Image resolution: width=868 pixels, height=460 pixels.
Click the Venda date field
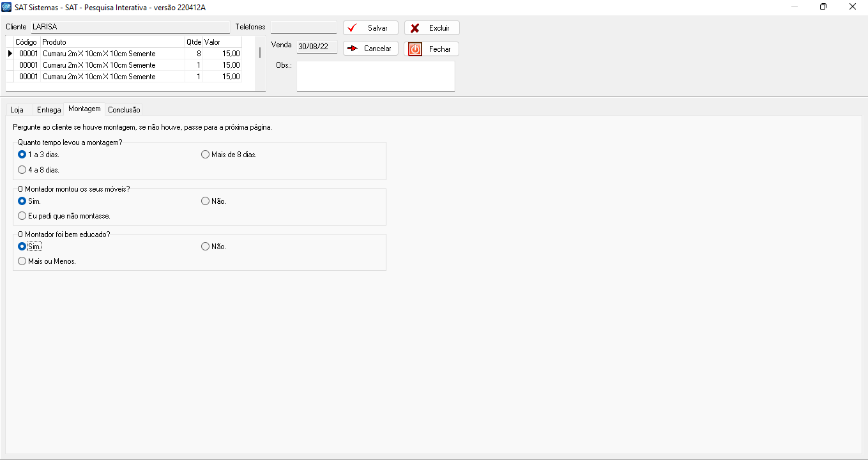pos(317,46)
